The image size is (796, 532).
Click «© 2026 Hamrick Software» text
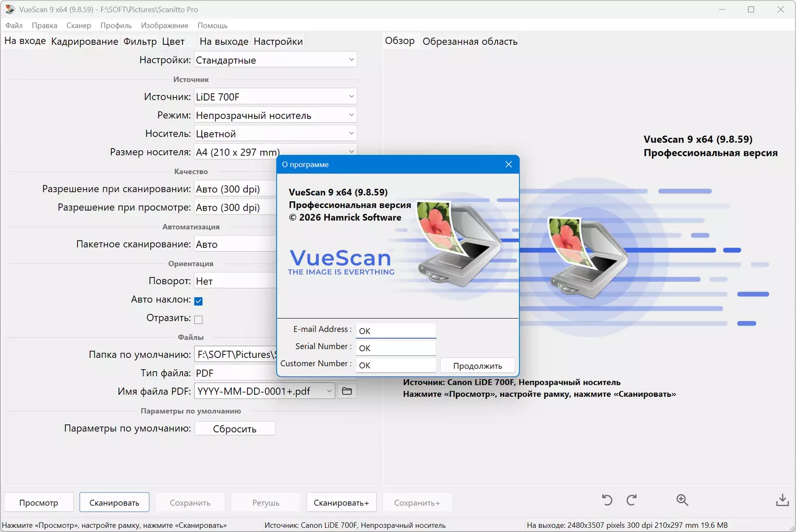pos(345,217)
